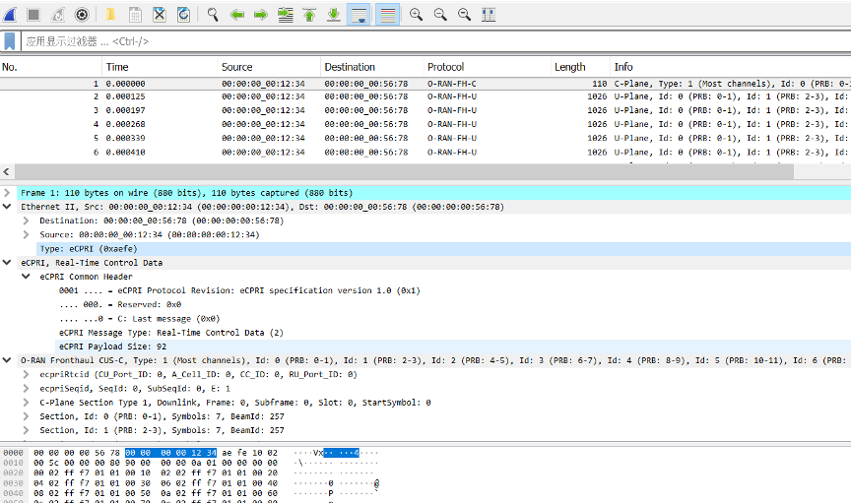851x504 pixels.
Task: Expand the Ethernet Source field
Action: click(26, 235)
